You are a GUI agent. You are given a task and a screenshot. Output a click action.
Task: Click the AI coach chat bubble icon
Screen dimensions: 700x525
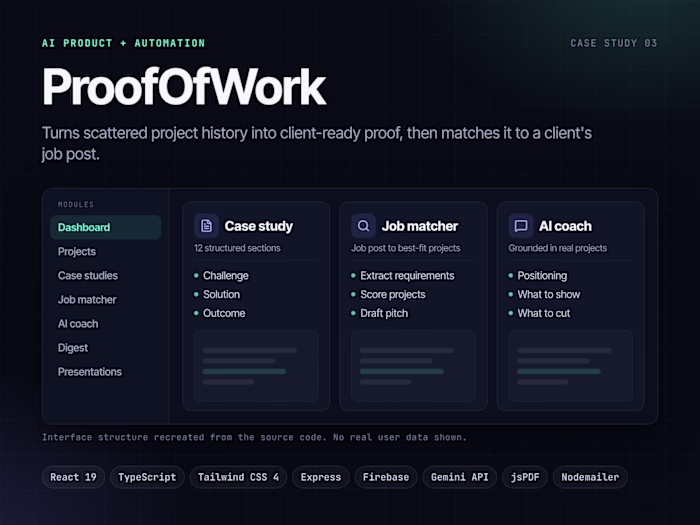click(521, 226)
